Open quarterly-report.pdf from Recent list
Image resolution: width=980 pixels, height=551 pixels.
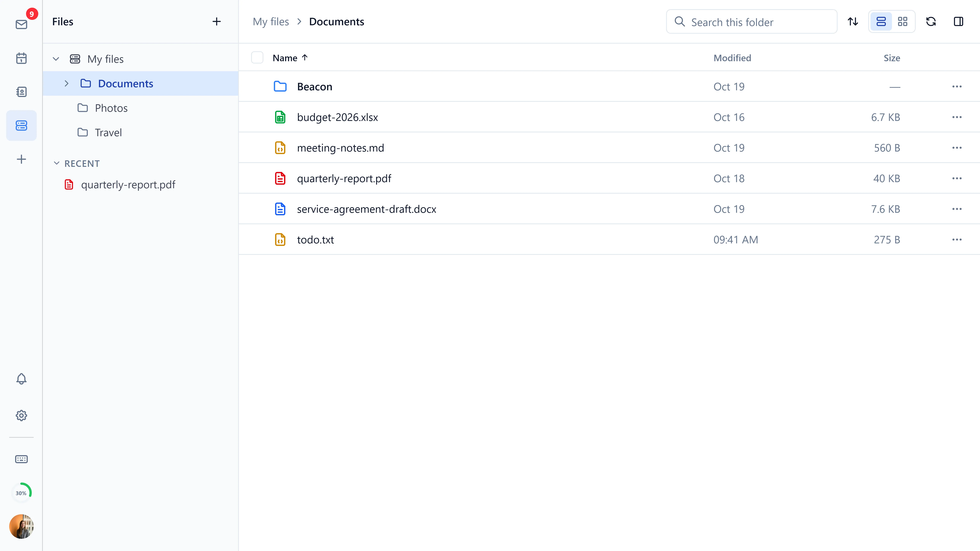pos(140,184)
